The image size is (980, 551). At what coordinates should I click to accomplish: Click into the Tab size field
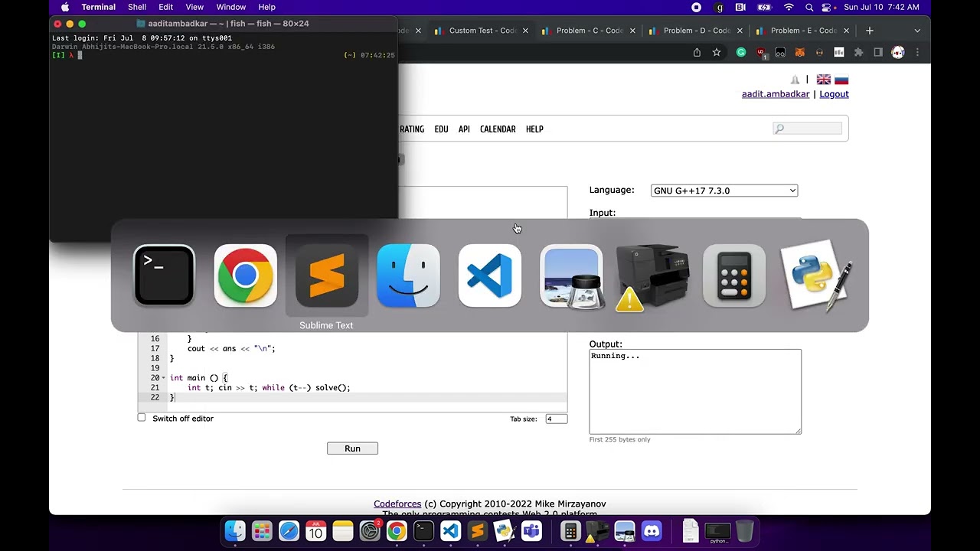point(556,419)
